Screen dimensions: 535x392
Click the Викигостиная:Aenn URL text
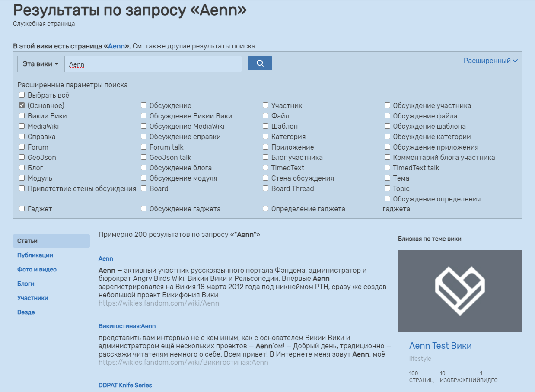pyautogui.click(x=183, y=362)
